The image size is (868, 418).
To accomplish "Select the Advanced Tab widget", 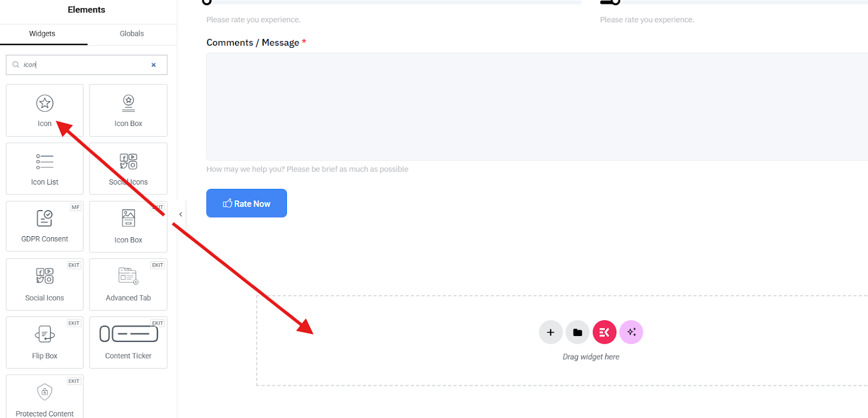I will click(128, 284).
